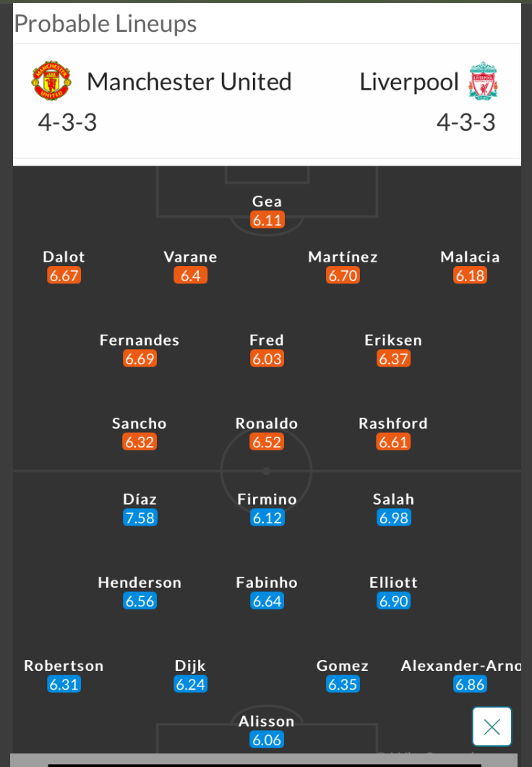This screenshot has width=532, height=767.
Task: Click Dalot's rating badge showing 6.67
Action: 64,275
